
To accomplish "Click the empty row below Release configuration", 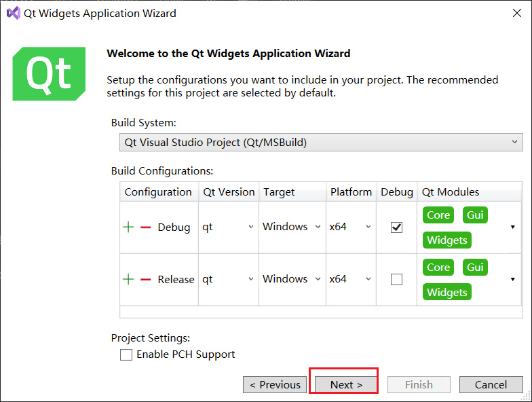I will (321, 312).
